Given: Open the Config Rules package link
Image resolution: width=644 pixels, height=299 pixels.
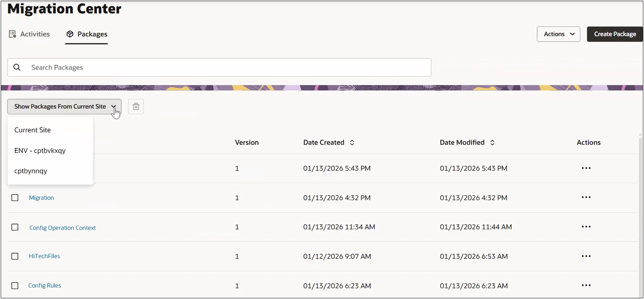Looking at the screenshot, I should (x=44, y=285).
